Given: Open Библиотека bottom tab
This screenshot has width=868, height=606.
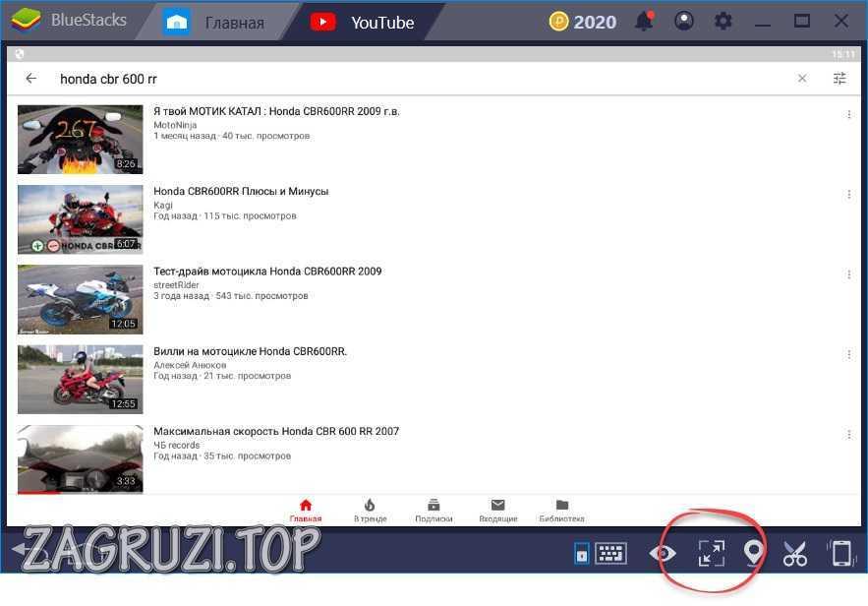Looking at the screenshot, I should [x=562, y=511].
